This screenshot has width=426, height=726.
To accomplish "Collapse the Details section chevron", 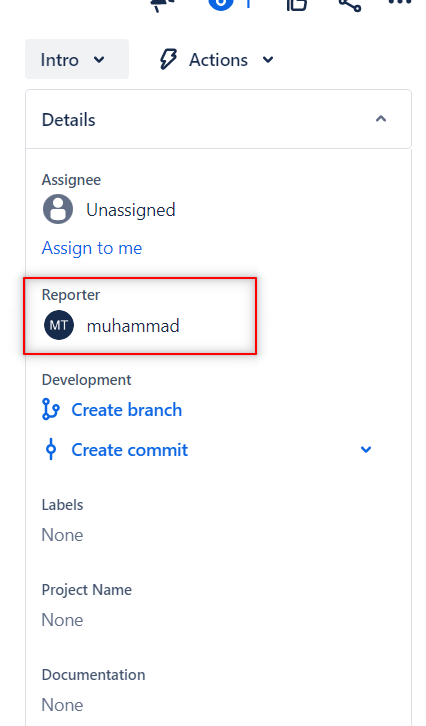I will pyautogui.click(x=381, y=119).
